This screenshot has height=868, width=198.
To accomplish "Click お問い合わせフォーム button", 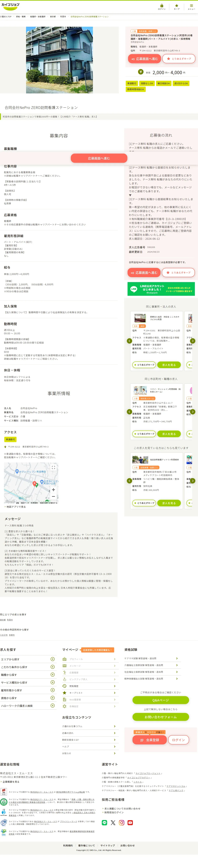I will pyautogui.click(x=161, y=717).
